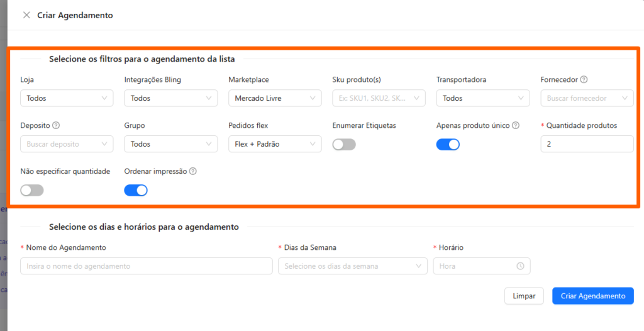The height and width of the screenshot is (331, 644).
Task: Disable the Apenas produto único switch
Action: coord(448,144)
